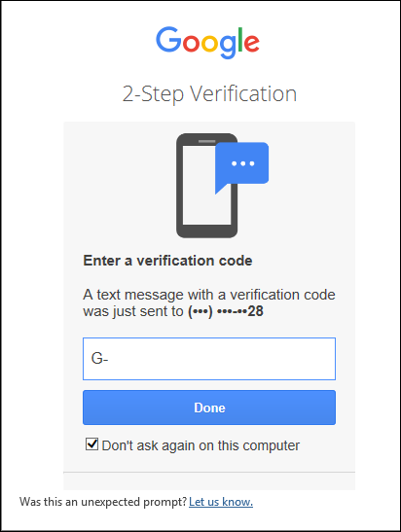The height and width of the screenshot is (532, 401).
Task: Click the Google logo at top
Action: [207, 42]
